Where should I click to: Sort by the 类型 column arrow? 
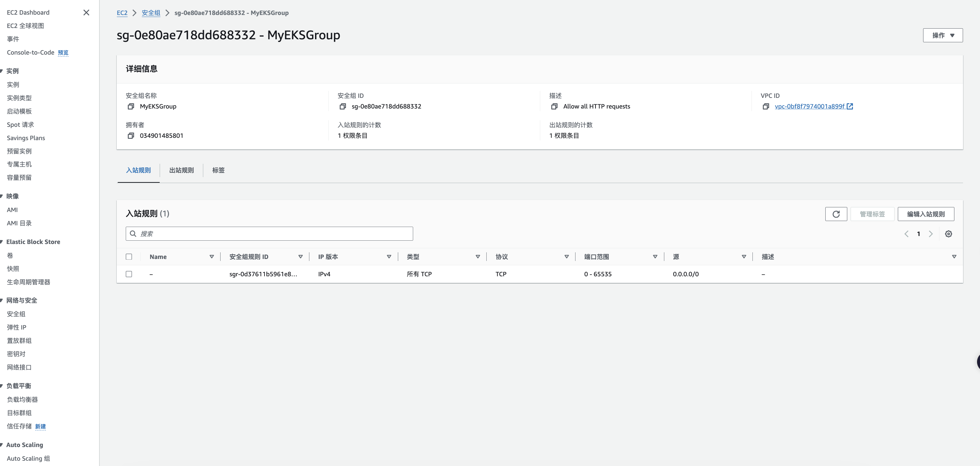[477, 257]
